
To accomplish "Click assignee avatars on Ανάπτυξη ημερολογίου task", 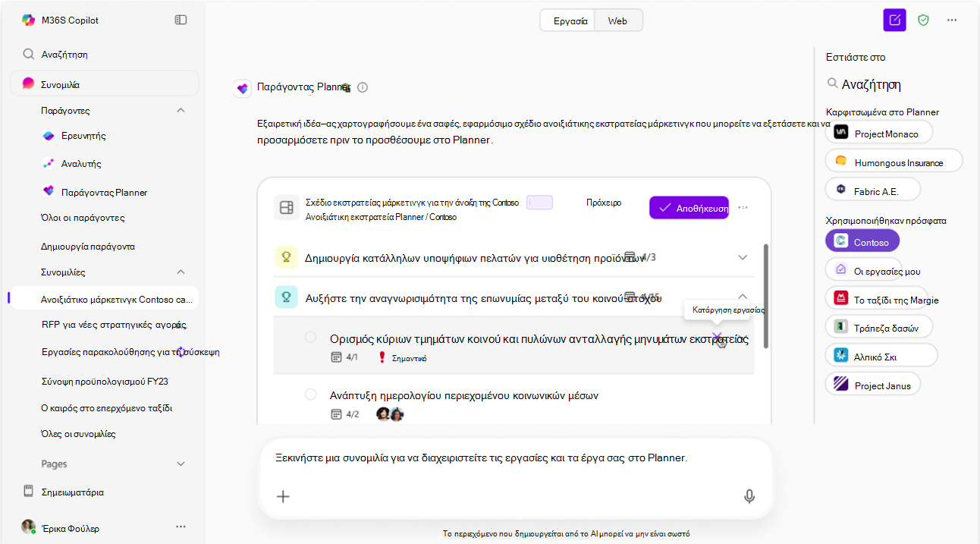I will point(389,414).
